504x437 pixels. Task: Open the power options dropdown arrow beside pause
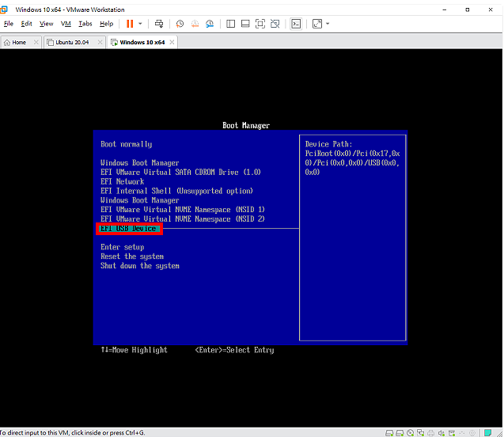pyautogui.click(x=140, y=24)
